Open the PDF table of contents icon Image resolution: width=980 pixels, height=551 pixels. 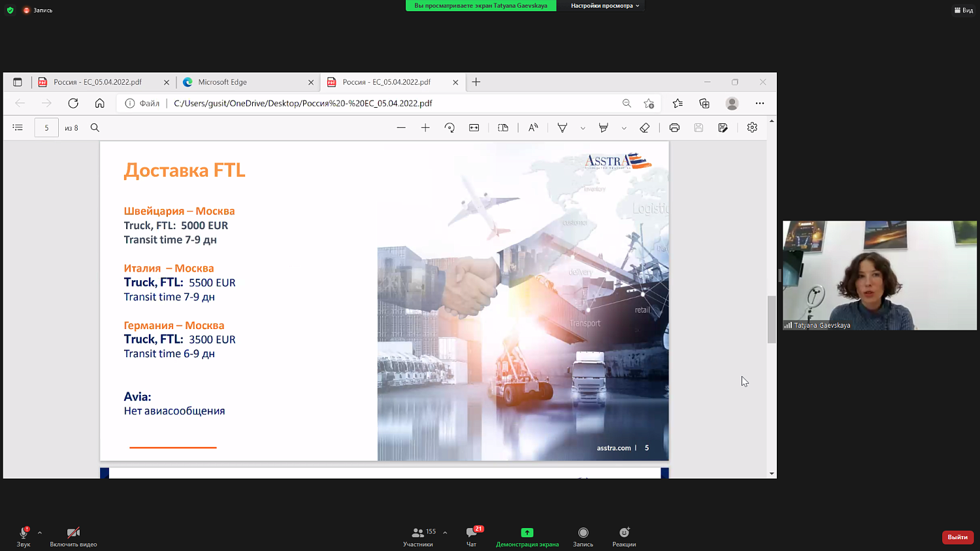[18, 128]
